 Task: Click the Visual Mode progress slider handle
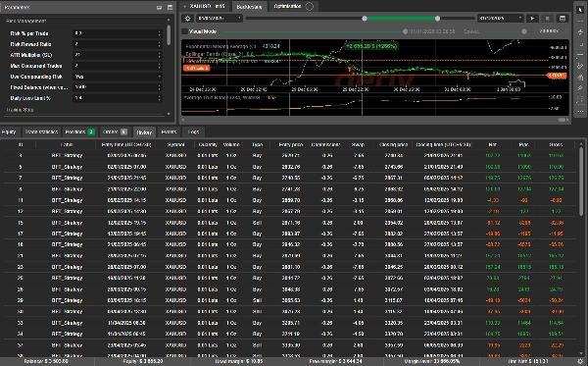point(405,31)
